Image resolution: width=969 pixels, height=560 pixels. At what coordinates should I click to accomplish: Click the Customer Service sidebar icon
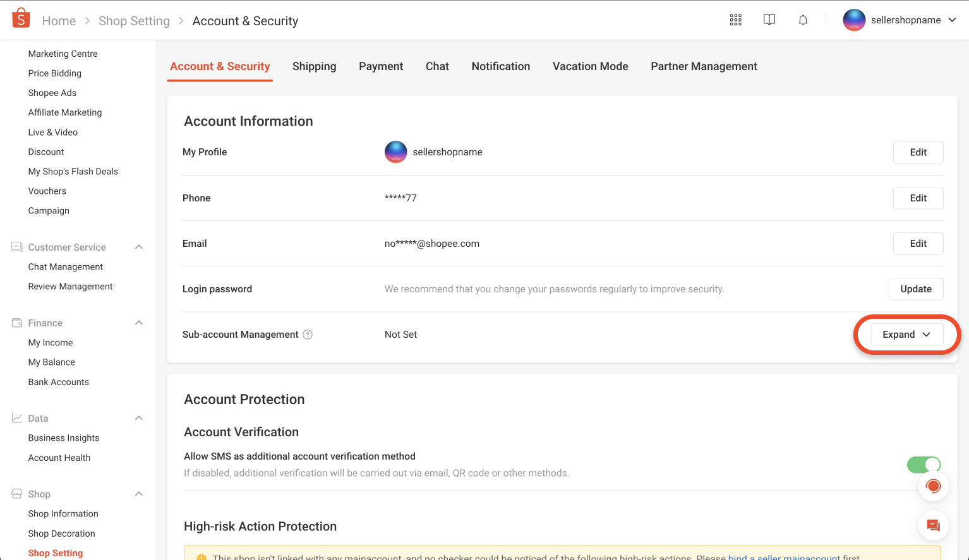tap(16, 246)
